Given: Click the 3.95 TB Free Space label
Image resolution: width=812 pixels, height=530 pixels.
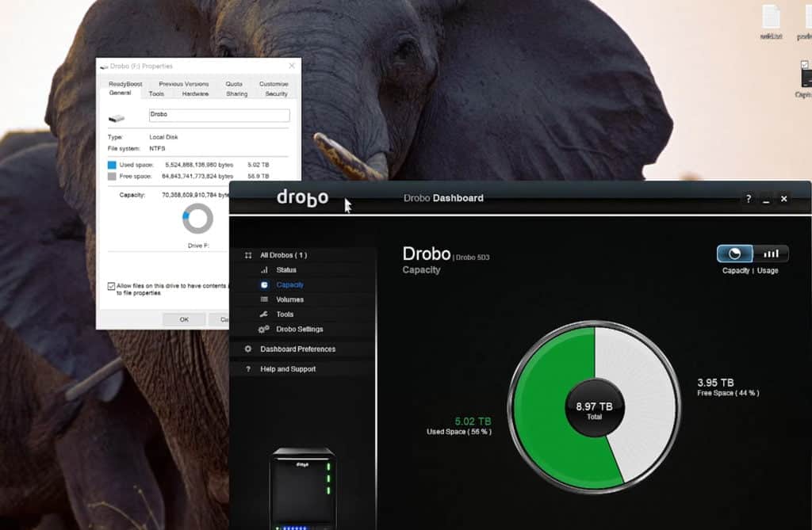Looking at the screenshot, I should tap(728, 387).
